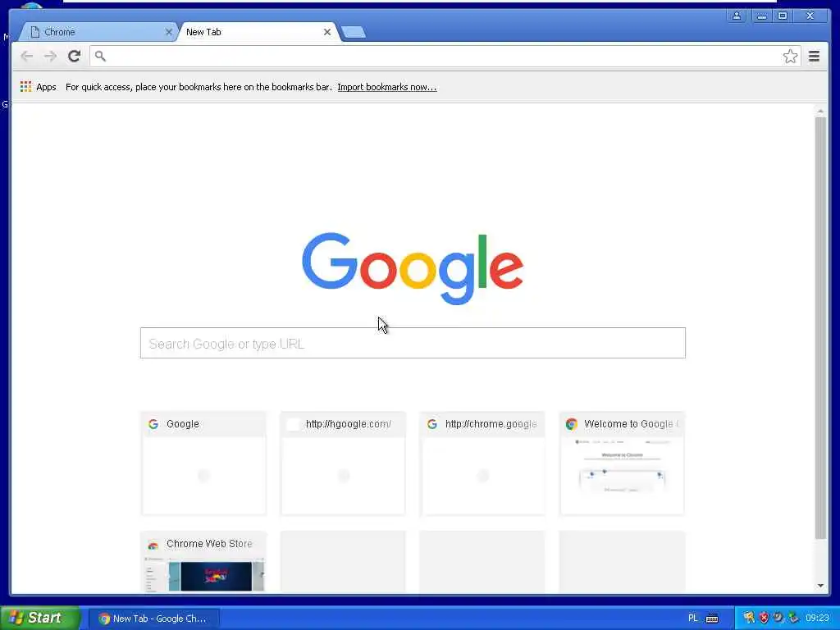The image size is (840, 630).
Task: Focus the Search Google or type URL box
Action: (x=413, y=343)
